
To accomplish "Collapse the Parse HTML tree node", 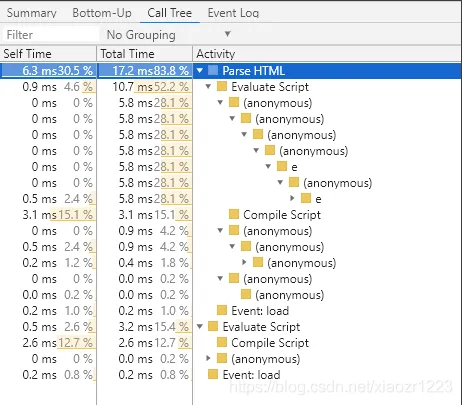I will click(200, 70).
